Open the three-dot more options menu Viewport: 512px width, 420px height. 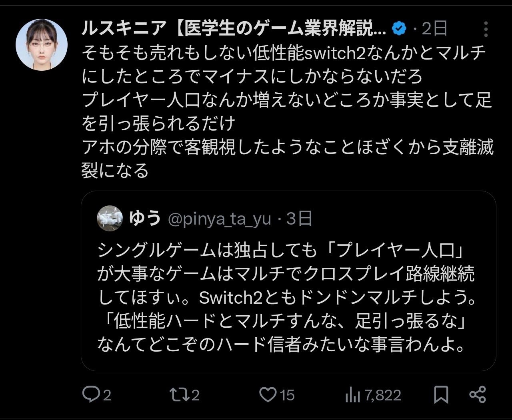[x=486, y=30]
